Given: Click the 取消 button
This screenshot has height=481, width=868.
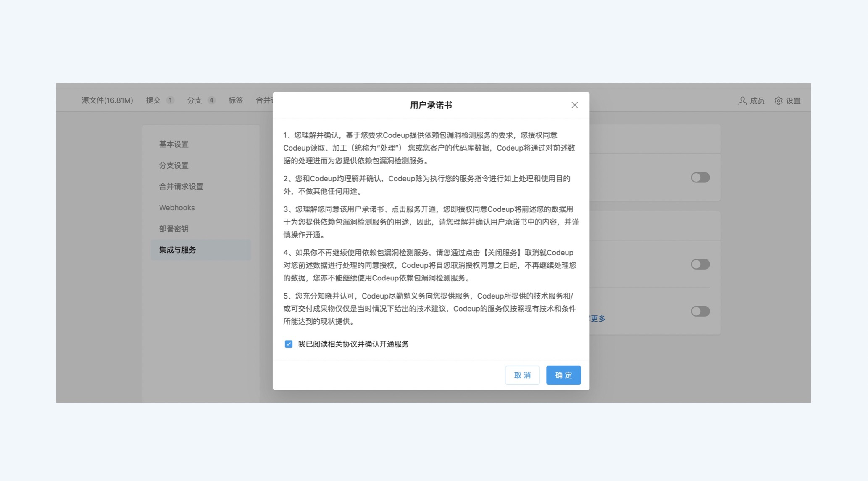Looking at the screenshot, I should [x=522, y=375].
